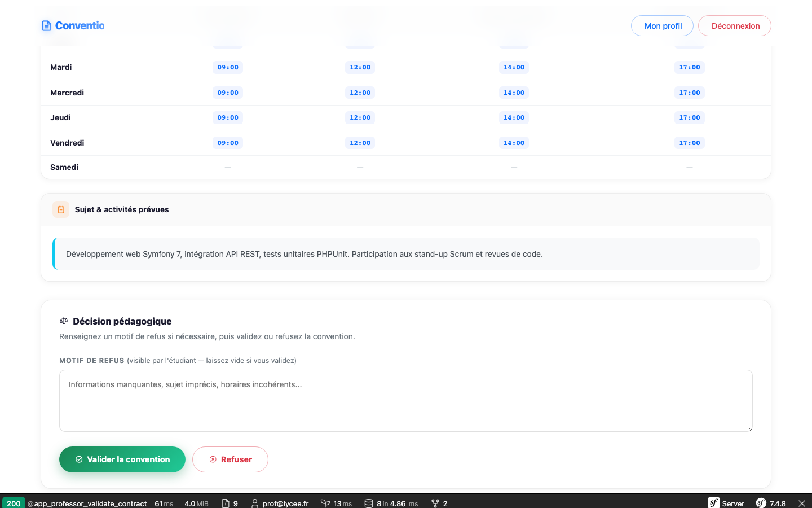Click Vendredi 09:00 time badge
812x508 pixels.
[x=228, y=143]
